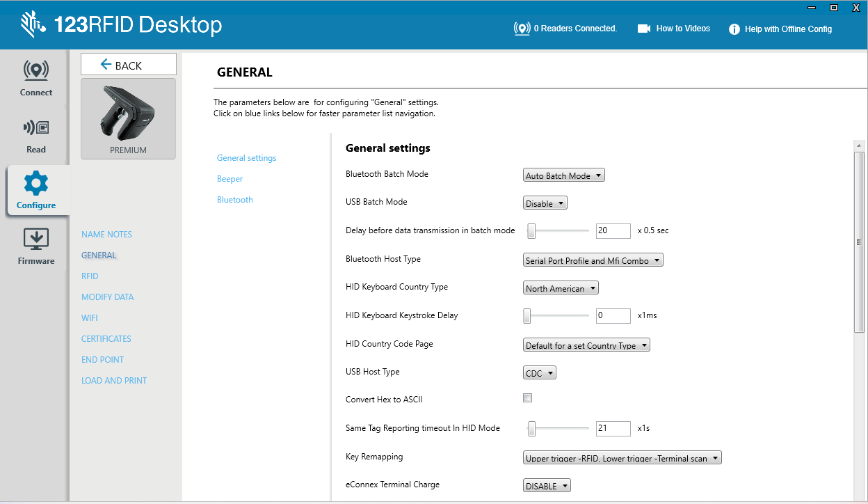868x504 pixels.
Task: Enable Convert Hex to ASCII checkbox
Action: (527, 398)
